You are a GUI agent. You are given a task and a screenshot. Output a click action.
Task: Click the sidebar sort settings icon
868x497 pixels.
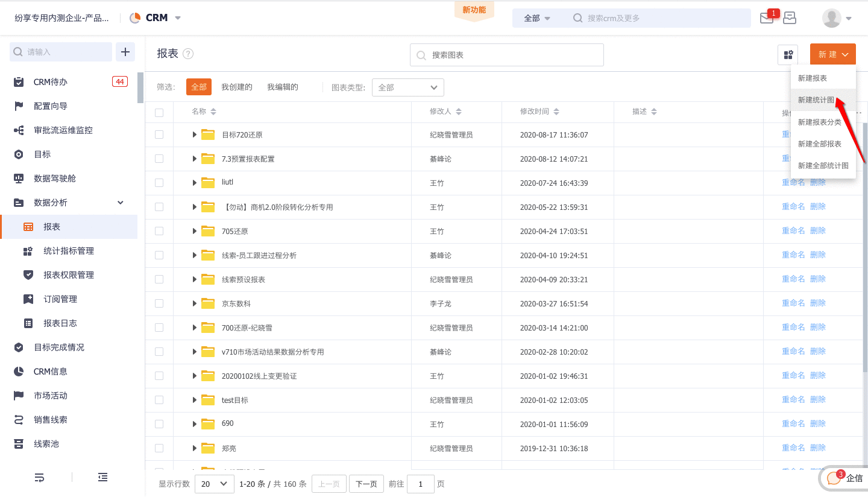[39, 477]
